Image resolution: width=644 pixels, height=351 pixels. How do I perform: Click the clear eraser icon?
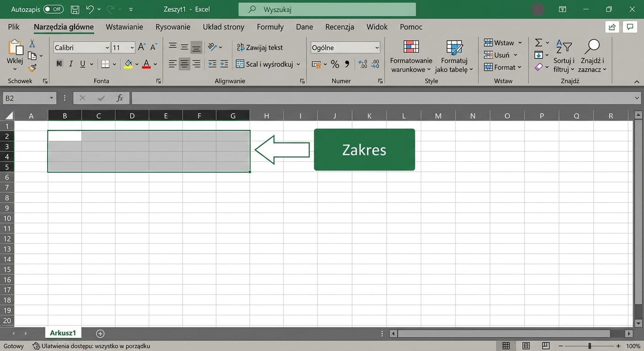(539, 67)
